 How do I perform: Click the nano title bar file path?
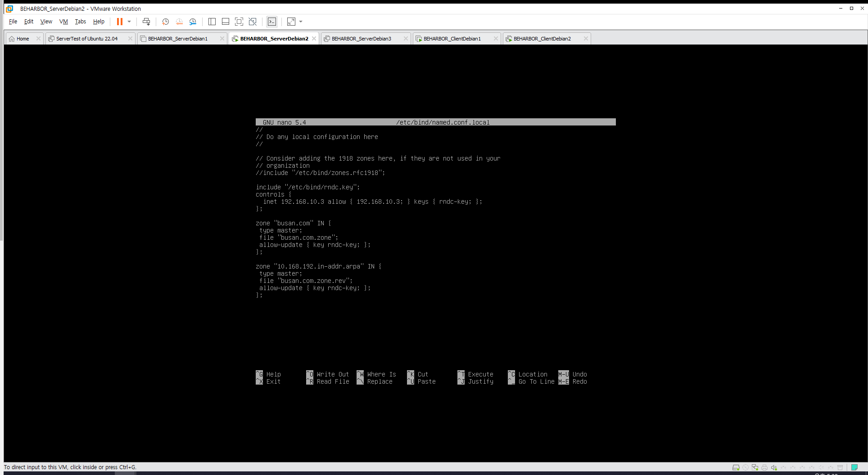[x=443, y=122]
